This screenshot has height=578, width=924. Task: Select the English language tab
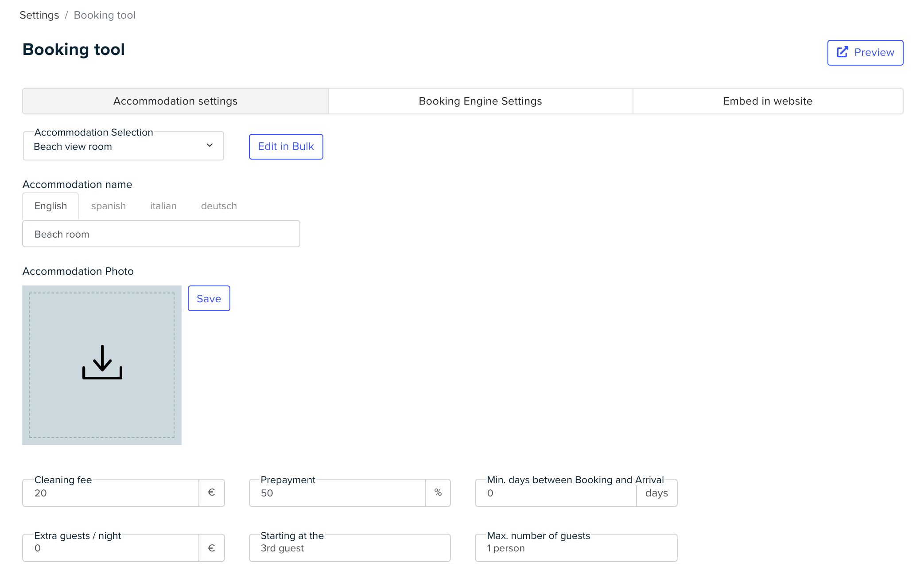click(50, 206)
